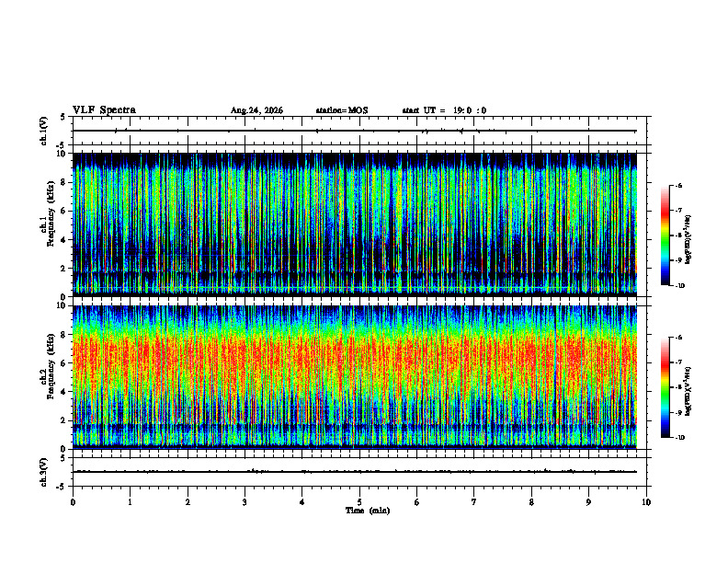Select the start UT time text
This screenshot has height=563, width=728.
pyautogui.click(x=444, y=110)
